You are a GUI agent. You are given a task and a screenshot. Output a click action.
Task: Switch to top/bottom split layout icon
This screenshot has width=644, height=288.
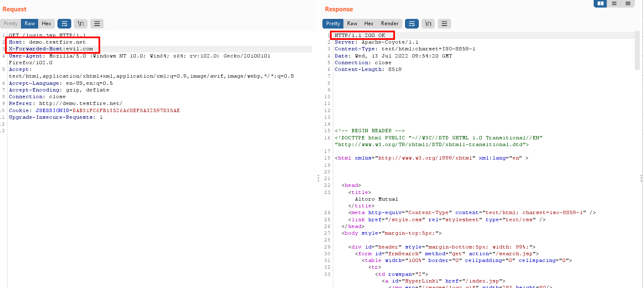click(x=614, y=3)
